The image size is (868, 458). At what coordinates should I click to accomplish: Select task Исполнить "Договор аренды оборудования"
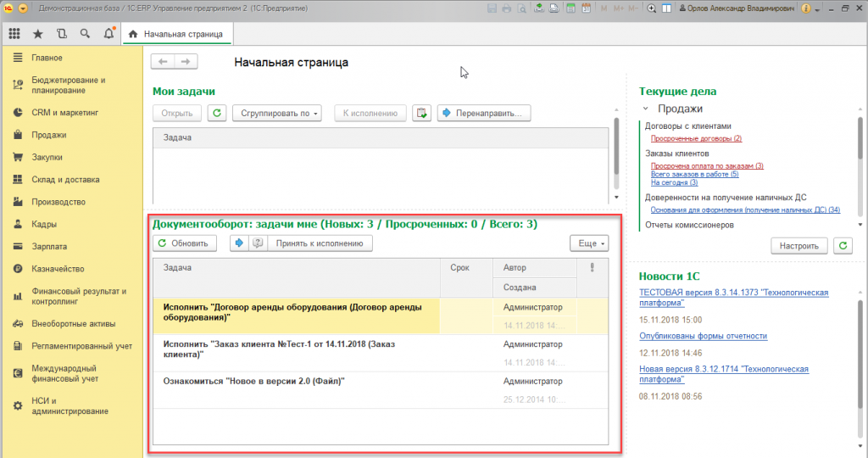381,316
